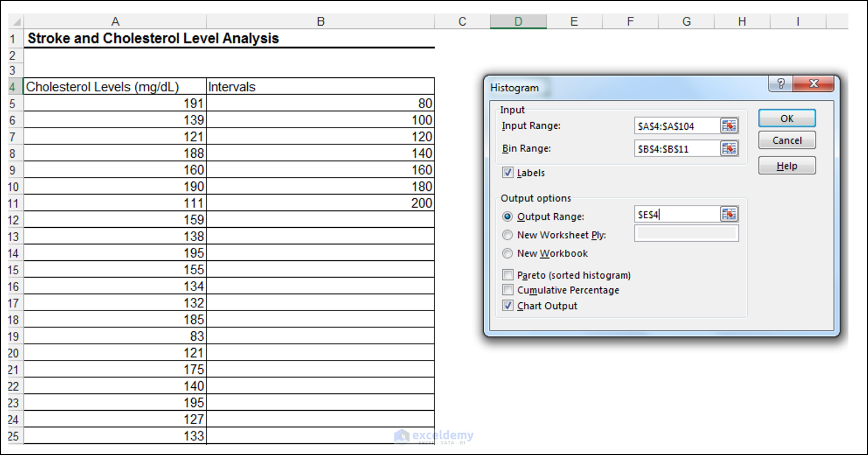Viewport: 868px width, 455px height.
Task: Click interval cell B8 with value 140
Action: pos(320,153)
